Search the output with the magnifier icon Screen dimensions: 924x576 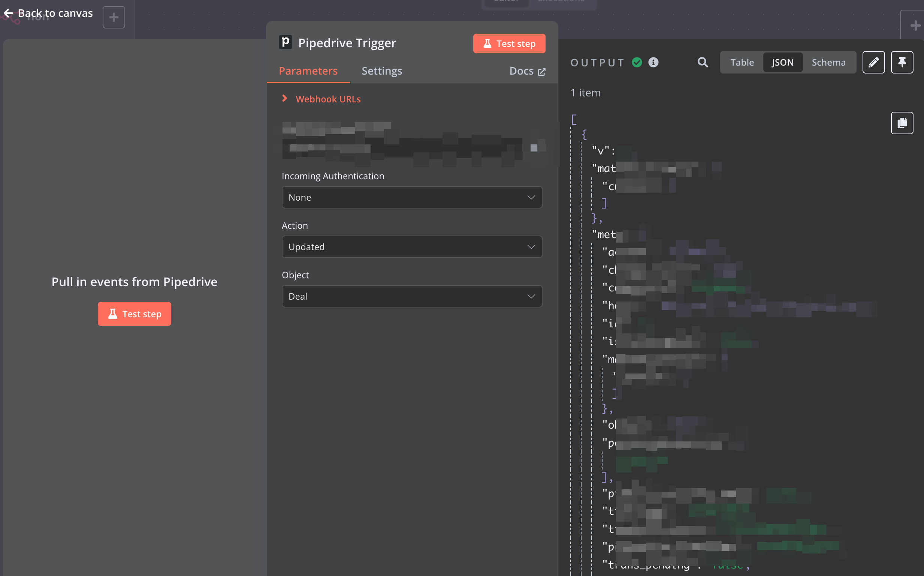pos(703,62)
